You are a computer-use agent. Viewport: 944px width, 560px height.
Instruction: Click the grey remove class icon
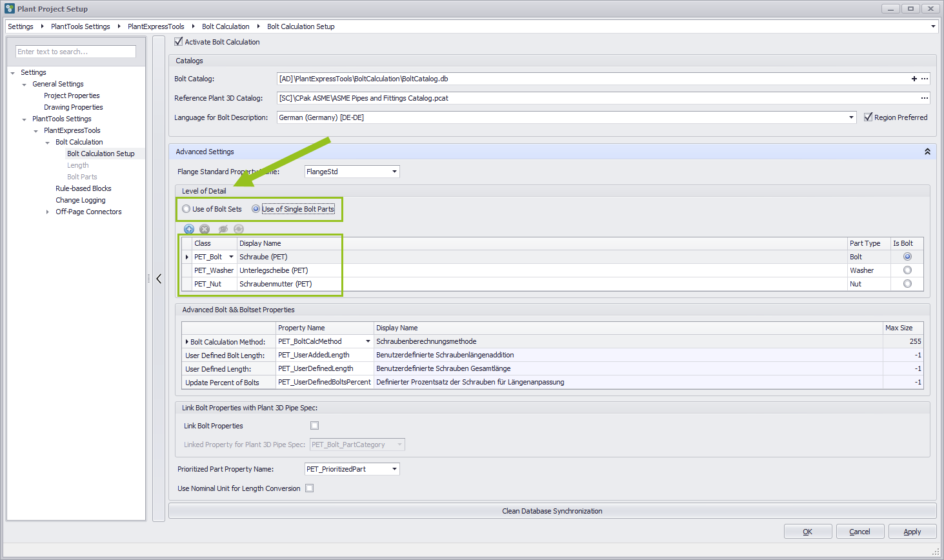(x=205, y=229)
